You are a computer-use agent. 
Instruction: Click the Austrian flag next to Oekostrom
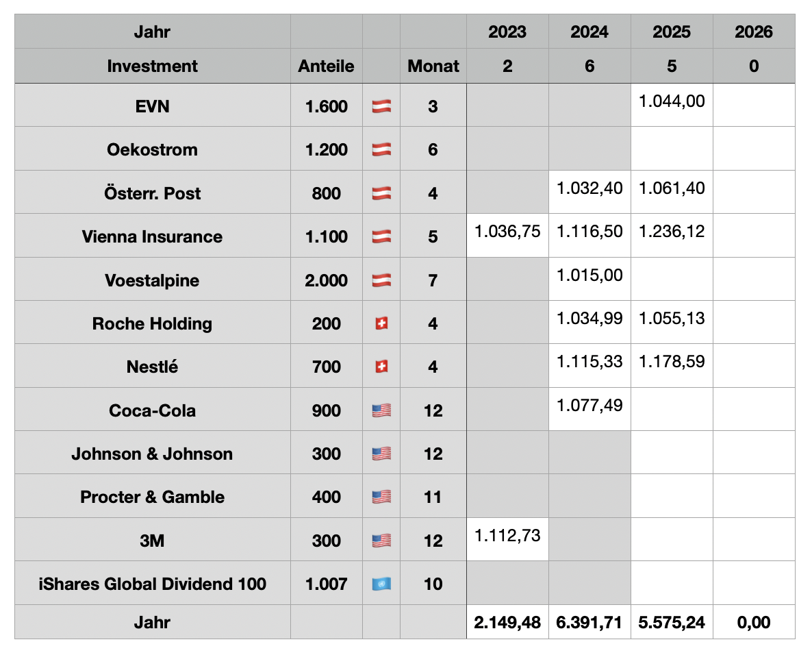coord(381,149)
